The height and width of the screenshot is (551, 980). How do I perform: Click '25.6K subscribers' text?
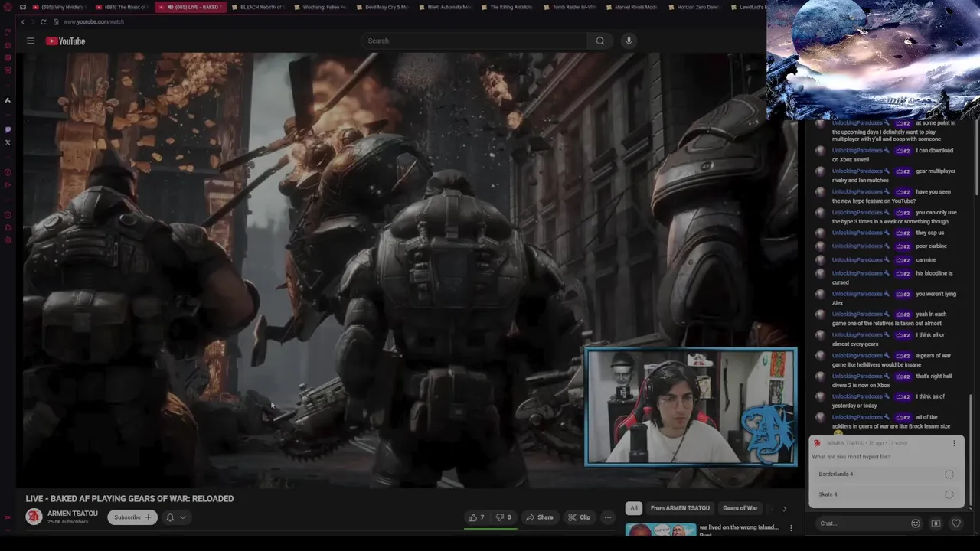[x=67, y=522]
